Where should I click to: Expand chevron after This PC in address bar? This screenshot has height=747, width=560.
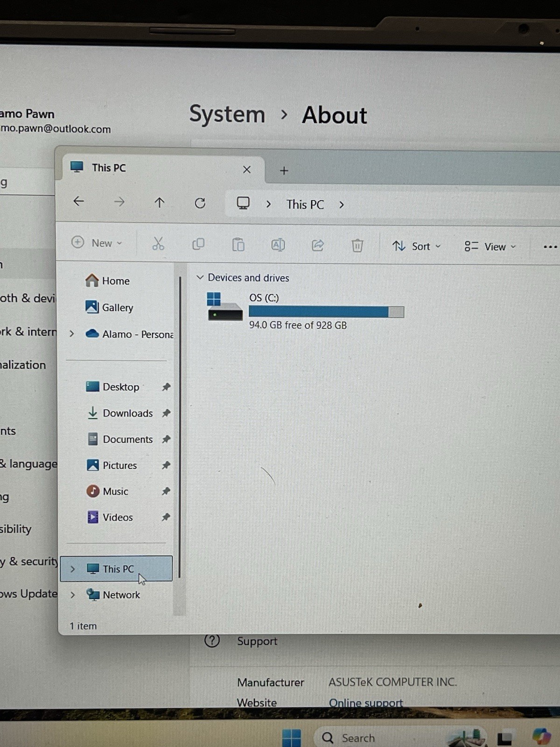pyautogui.click(x=342, y=204)
